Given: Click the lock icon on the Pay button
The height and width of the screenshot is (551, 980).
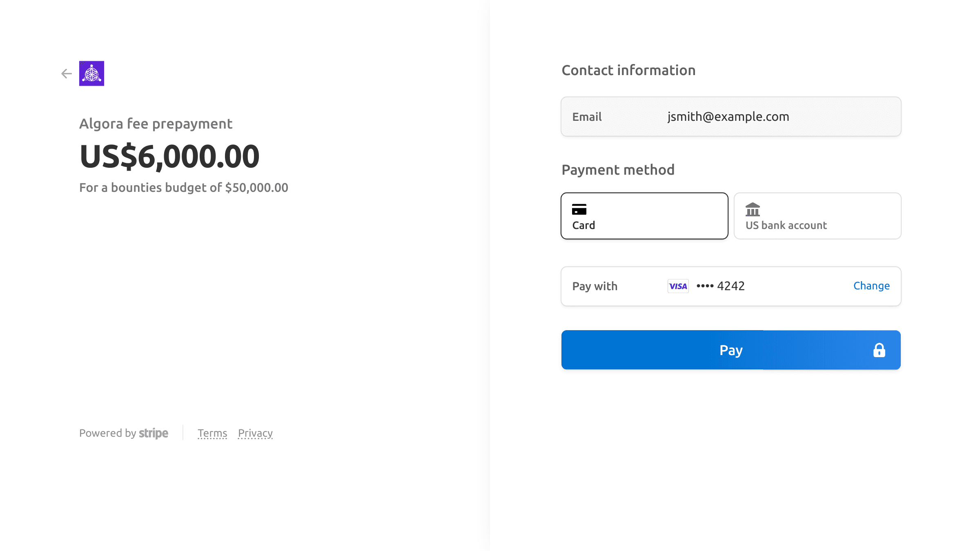Looking at the screenshot, I should coord(879,350).
